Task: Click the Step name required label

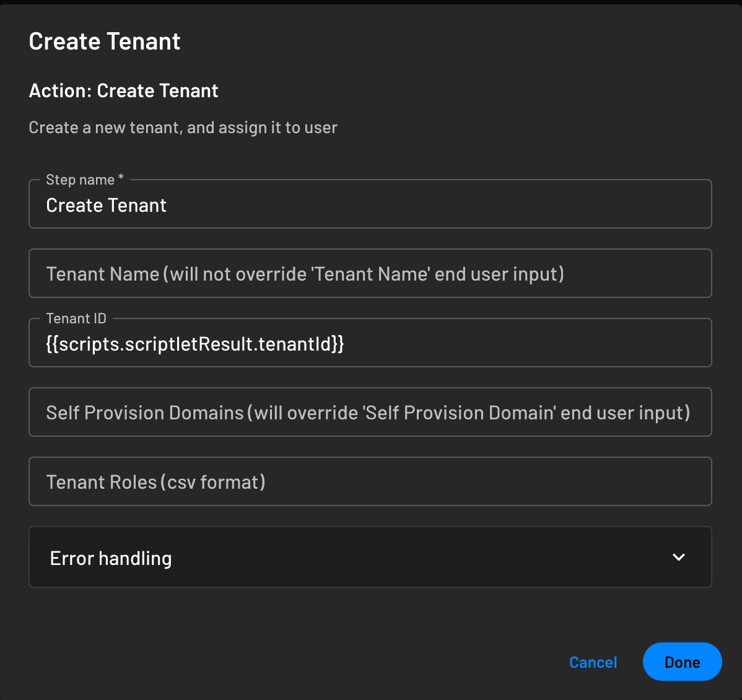Action: (84, 179)
